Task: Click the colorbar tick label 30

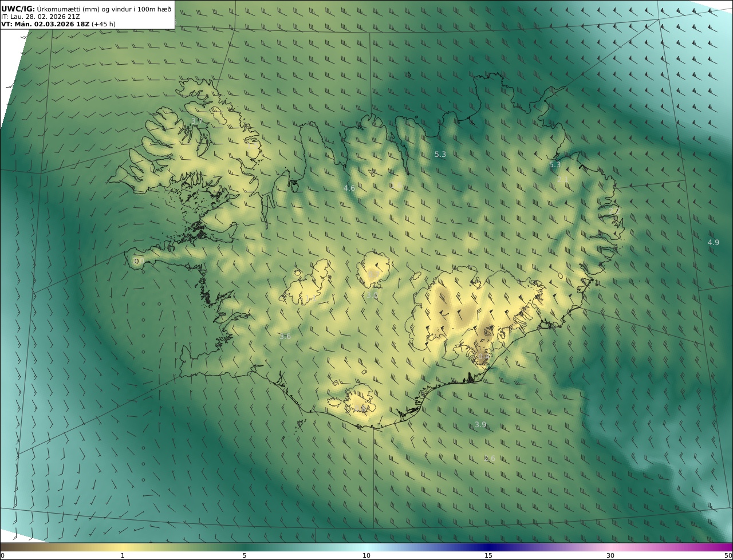Action: pos(610,555)
